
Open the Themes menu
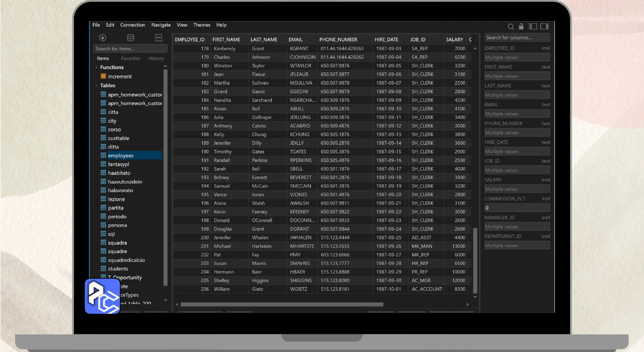(202, 25)
